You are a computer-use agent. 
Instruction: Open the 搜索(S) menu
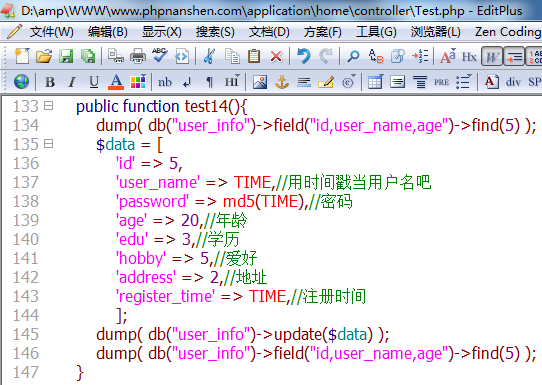click(215, 32)
